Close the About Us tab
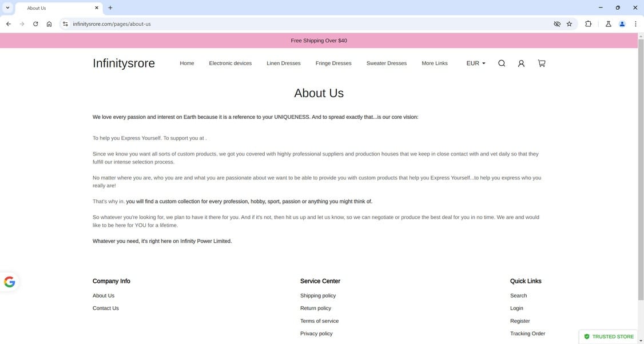Viewport: 644px width, 344px height. pos(97,8)
